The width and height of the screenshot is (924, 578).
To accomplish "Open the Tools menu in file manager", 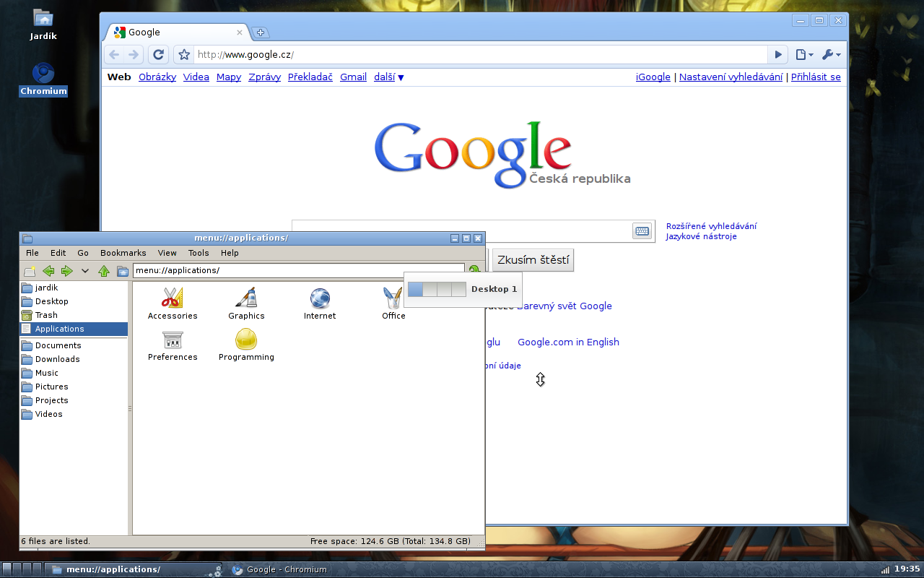I will tap(199, 253).
